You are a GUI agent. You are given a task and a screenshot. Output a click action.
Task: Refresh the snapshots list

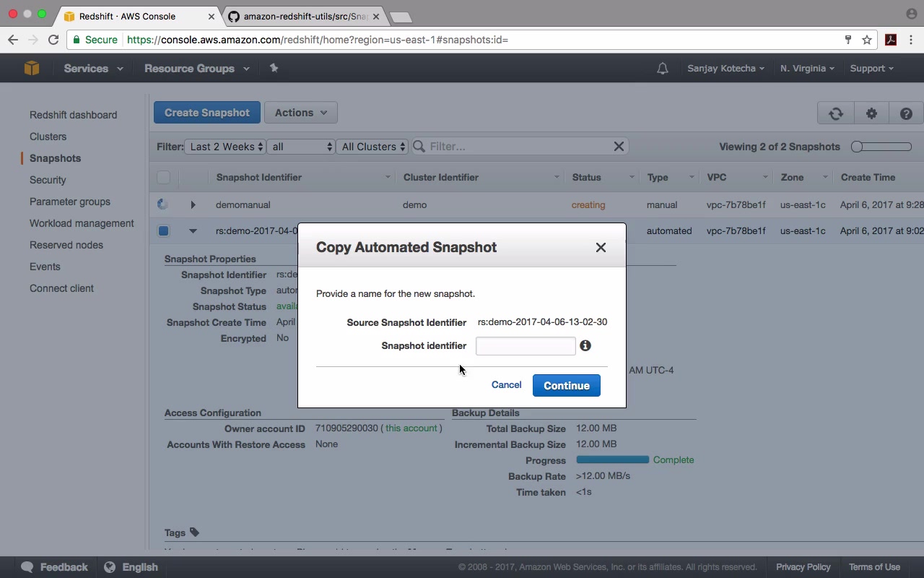(x=835, y=113)
